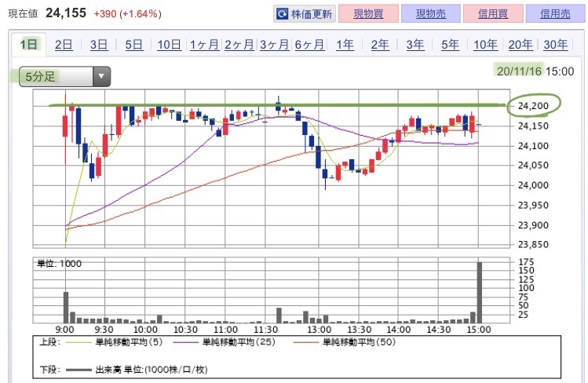
Task: Click the 20/11/16 15:00 timestamp
Action: click(535, 71)
